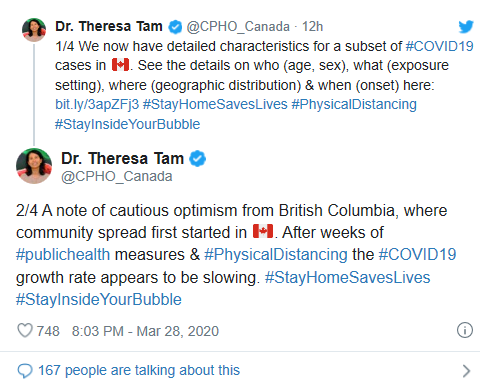The width and height of the screenshot is (480, 387).
Task: Open 167 people are talking about this
Action: pyautogui.click(x=139, y=370)
